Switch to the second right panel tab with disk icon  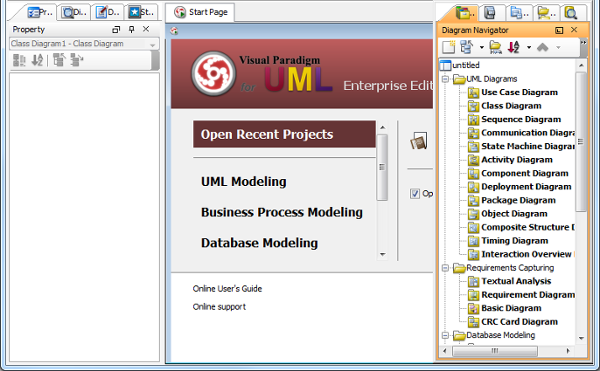[490, 13]
